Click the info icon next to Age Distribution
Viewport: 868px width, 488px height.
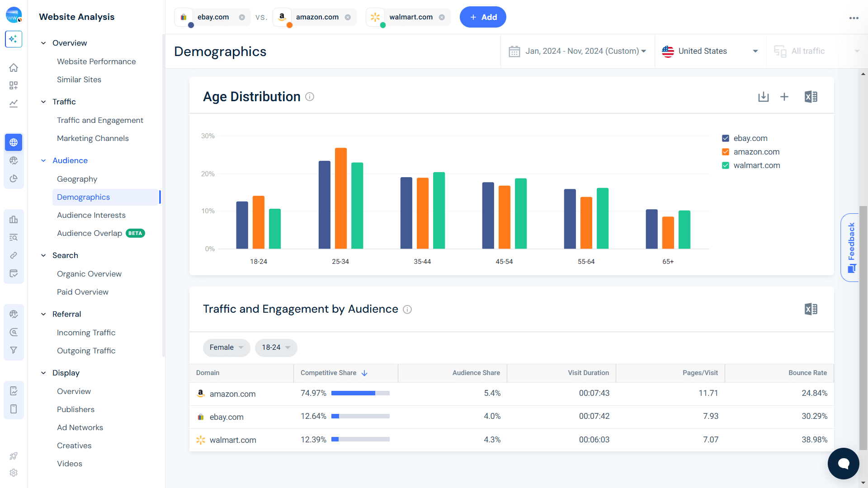[x=310, y=97]
